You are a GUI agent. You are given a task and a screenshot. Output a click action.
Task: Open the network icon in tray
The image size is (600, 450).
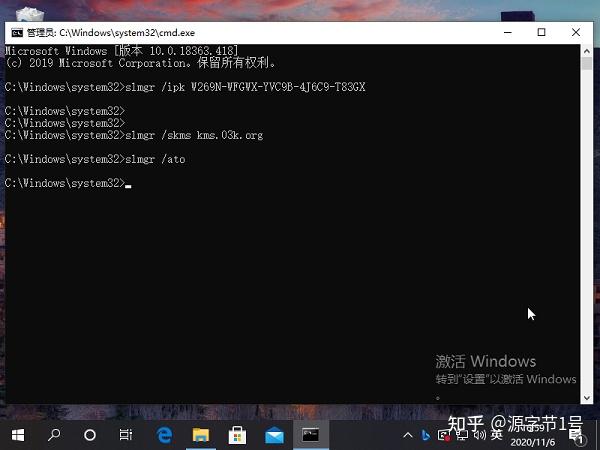(x=462, y=435)
